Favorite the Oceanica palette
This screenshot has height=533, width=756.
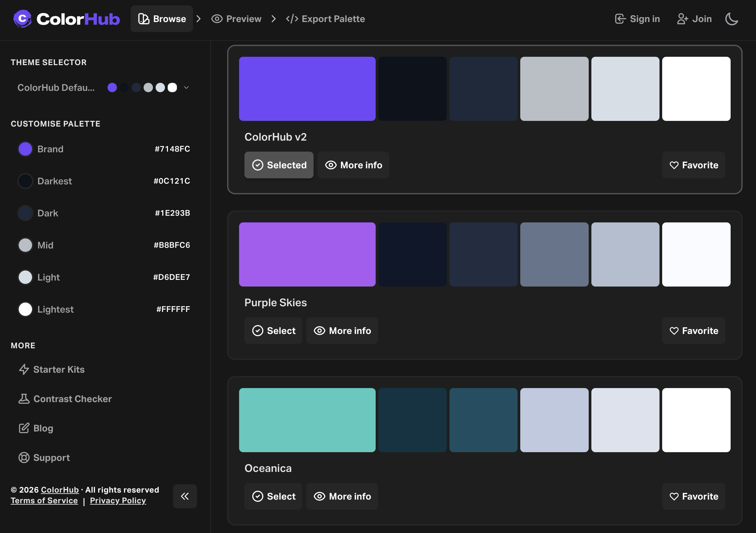694,496
